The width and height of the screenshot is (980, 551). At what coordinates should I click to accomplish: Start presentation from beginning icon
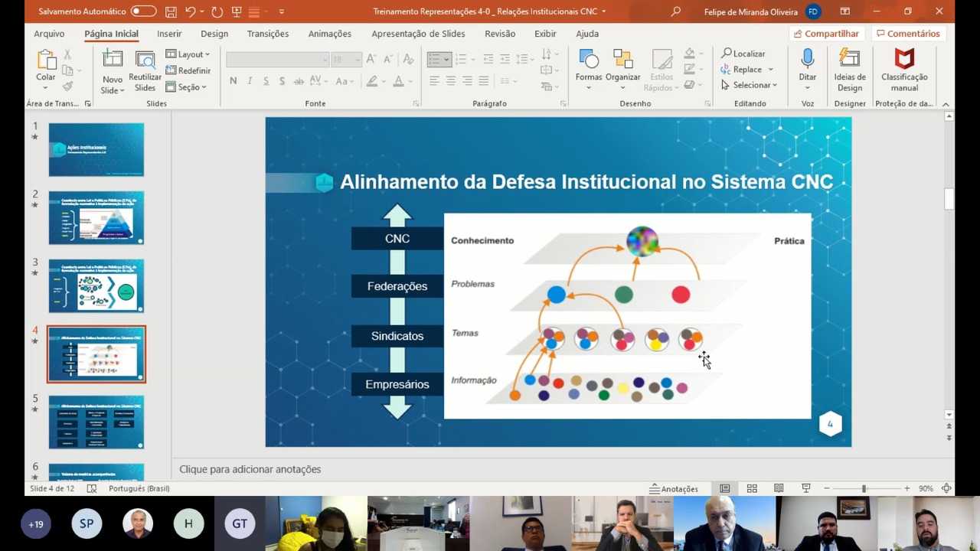[237, 11]
